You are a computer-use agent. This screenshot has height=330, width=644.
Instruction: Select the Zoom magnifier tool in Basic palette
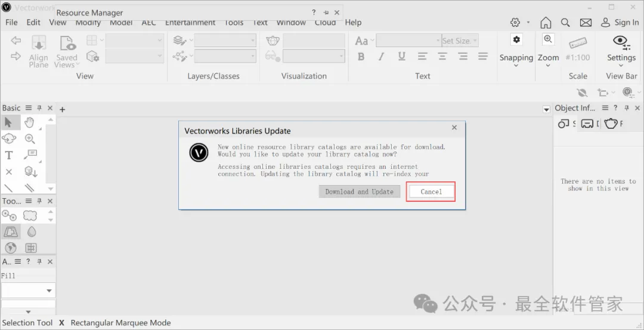[x=30, y=139]
